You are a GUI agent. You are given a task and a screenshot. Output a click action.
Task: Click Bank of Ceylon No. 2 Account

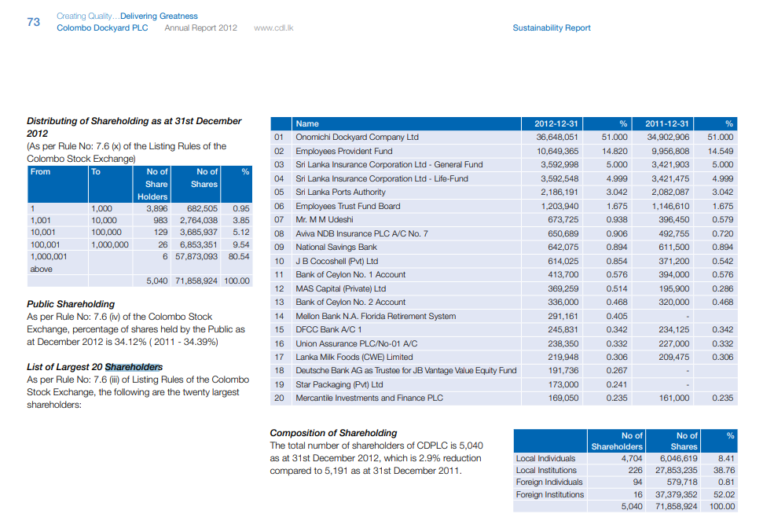(350, 303)
